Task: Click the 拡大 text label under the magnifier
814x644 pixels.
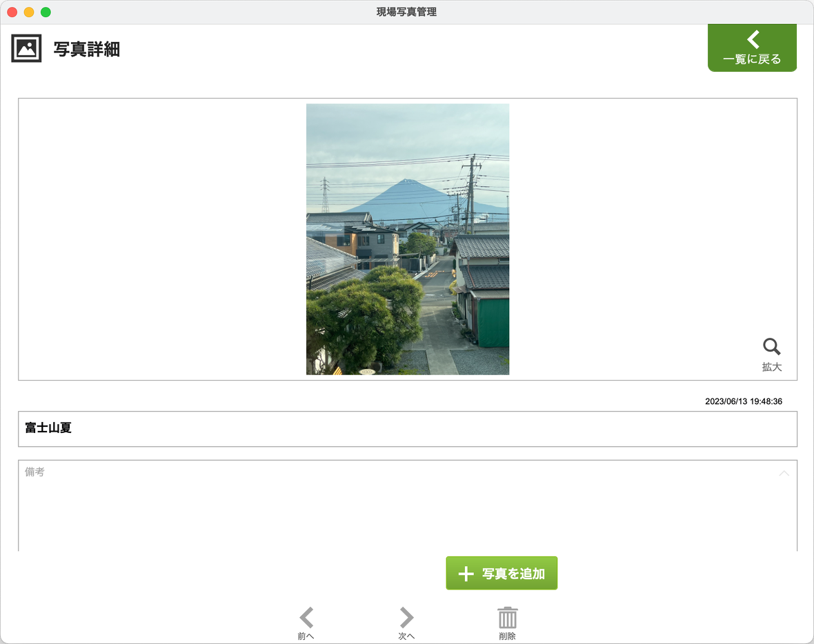Action: click(x=771, y=367)
